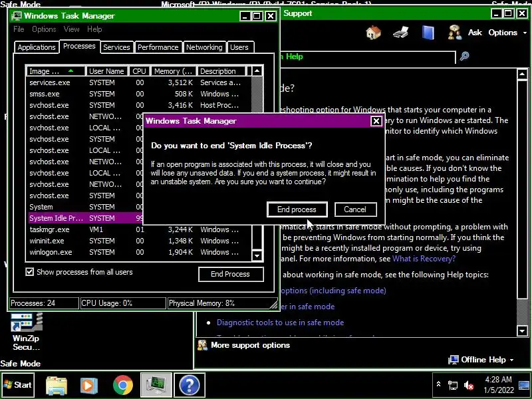Print help topic via printer icon
This screenshot has width=532, height=399.
coord(401,33)
